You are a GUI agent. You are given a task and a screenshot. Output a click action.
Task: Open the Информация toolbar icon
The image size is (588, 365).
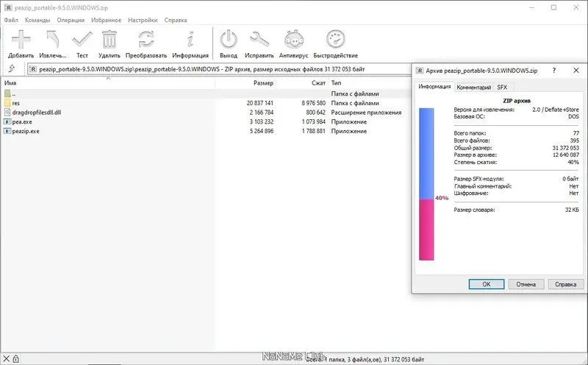[190, 40]
